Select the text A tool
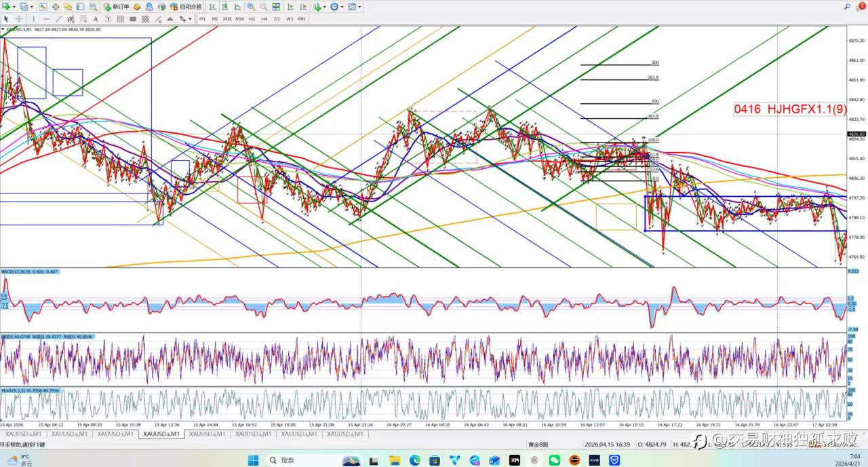This screenshot has width=868, height=467. (x=96, y=19)
